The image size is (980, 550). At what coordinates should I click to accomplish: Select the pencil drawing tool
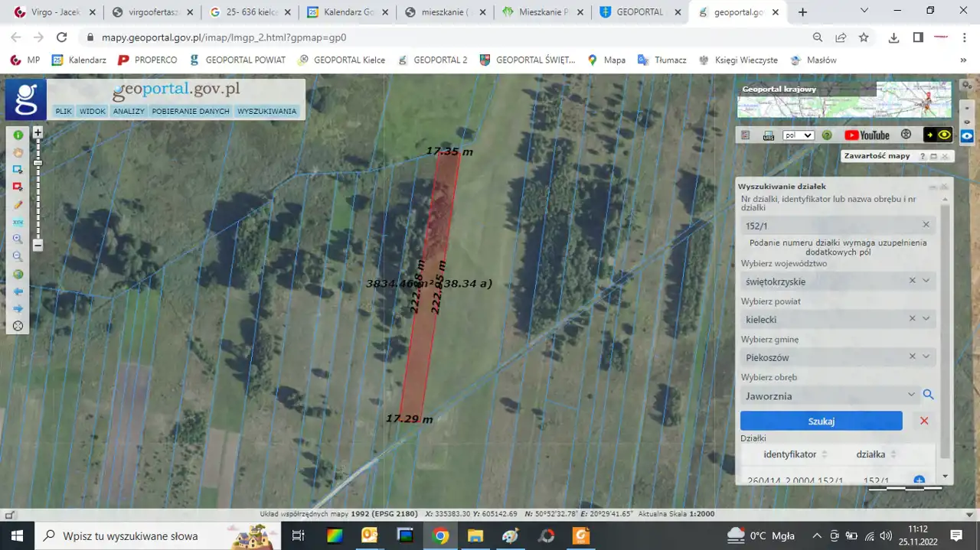[x=18, y=205]
